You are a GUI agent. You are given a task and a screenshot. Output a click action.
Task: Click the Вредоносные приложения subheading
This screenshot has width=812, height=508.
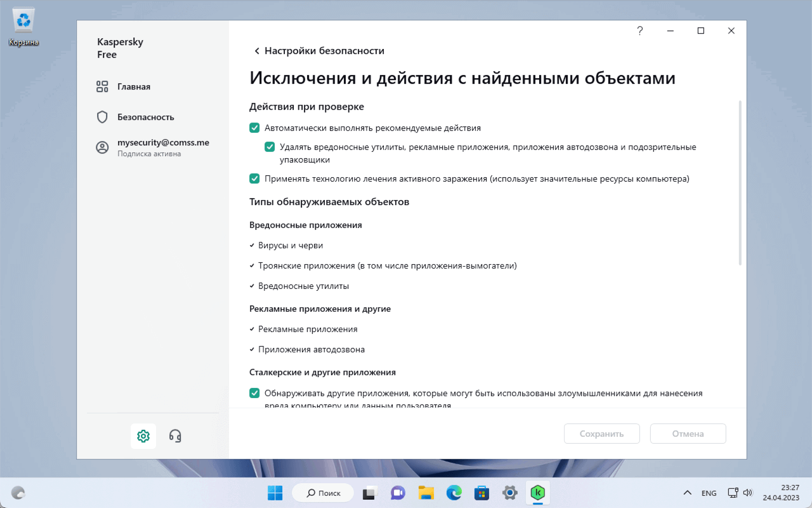coord(306,225)
